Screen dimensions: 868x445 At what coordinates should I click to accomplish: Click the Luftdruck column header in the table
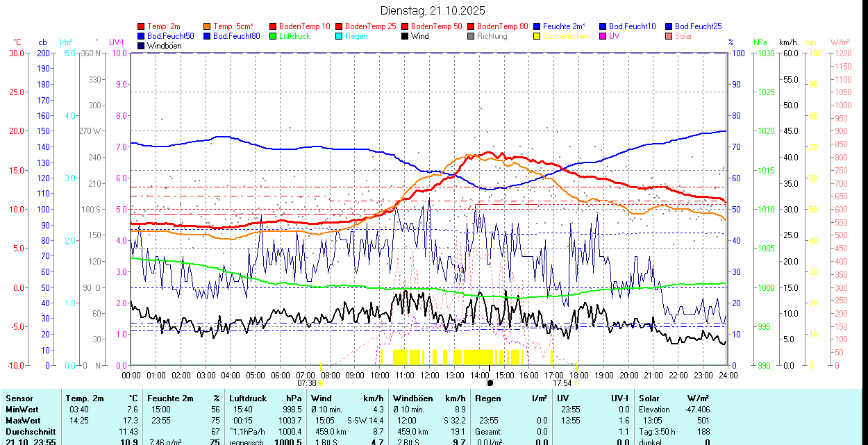248,398
